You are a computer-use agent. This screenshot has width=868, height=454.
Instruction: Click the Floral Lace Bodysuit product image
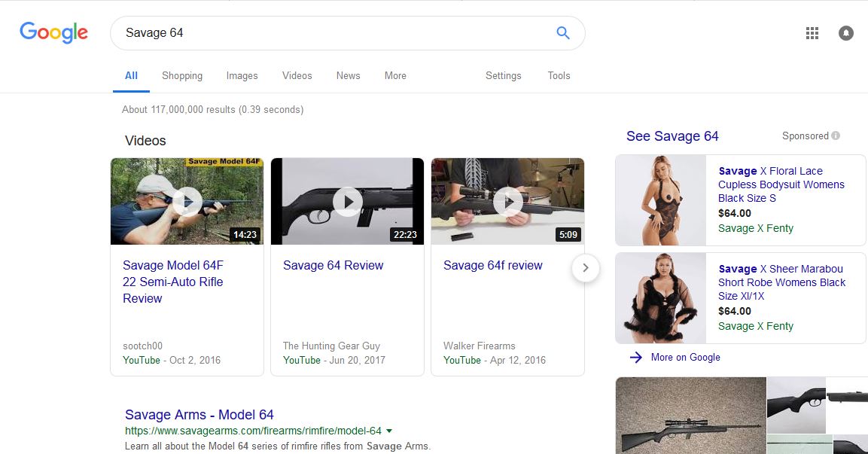pos(661,200)
